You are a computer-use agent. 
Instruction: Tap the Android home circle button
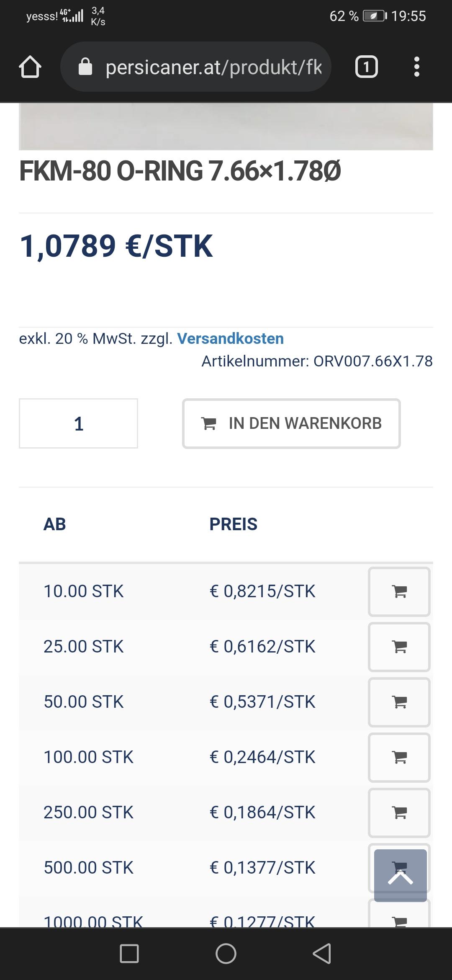pos(226,954)
